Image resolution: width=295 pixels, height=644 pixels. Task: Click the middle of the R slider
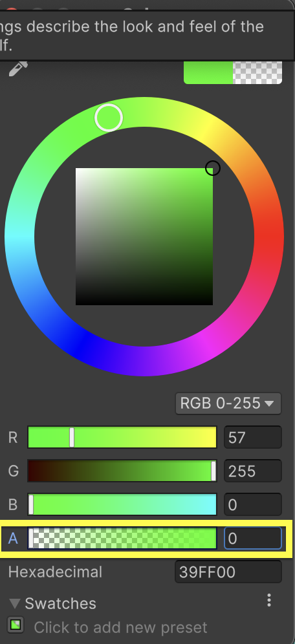[x=122, y=437]
